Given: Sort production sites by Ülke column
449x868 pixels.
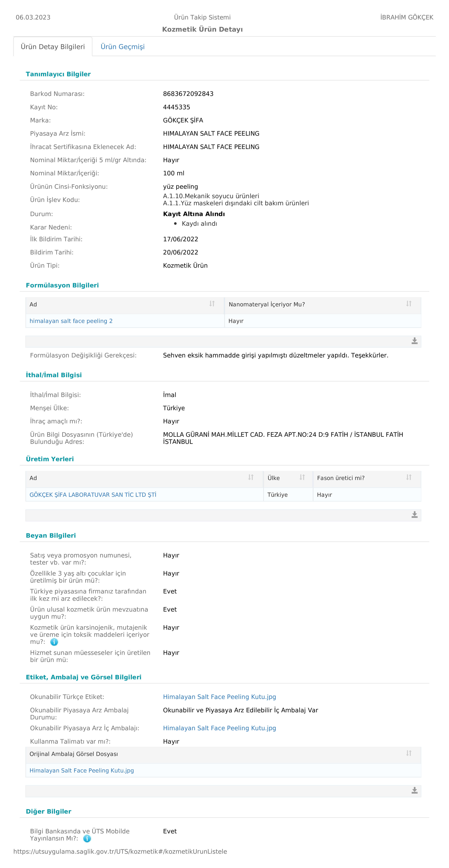Looking at the screenshot, I should click(x=302, y=477).
